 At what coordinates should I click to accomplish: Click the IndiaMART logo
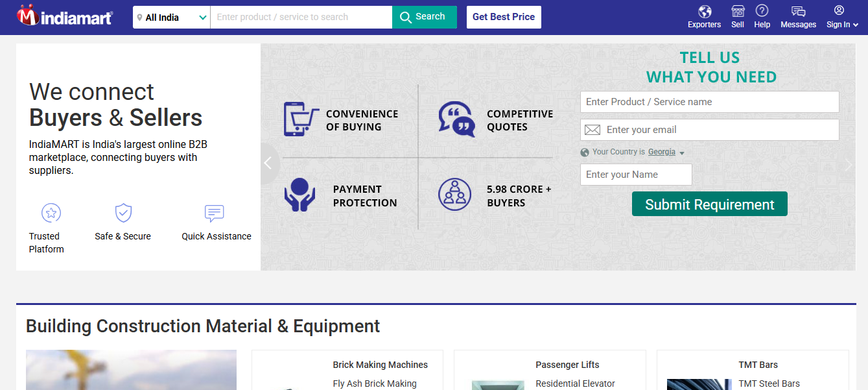[63, 16]
